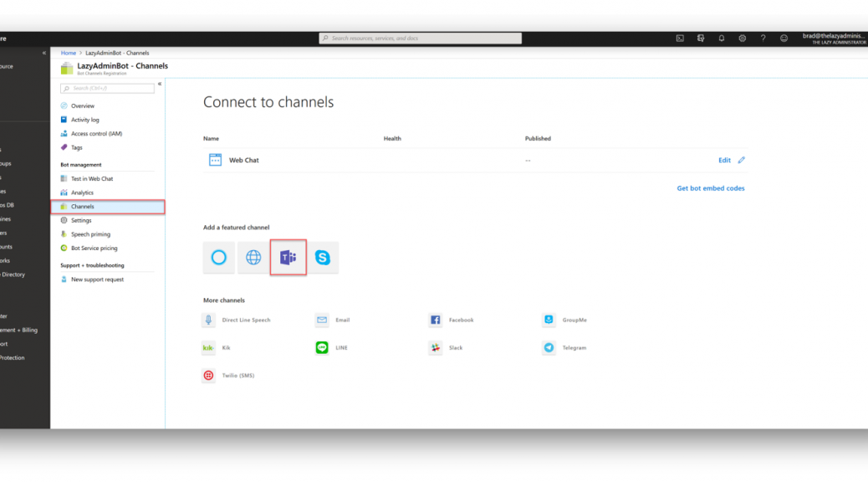Image resolution: width=868 pixels, height=482 pixels.
Task: Open the Email channel label
Action: point(343,320)
